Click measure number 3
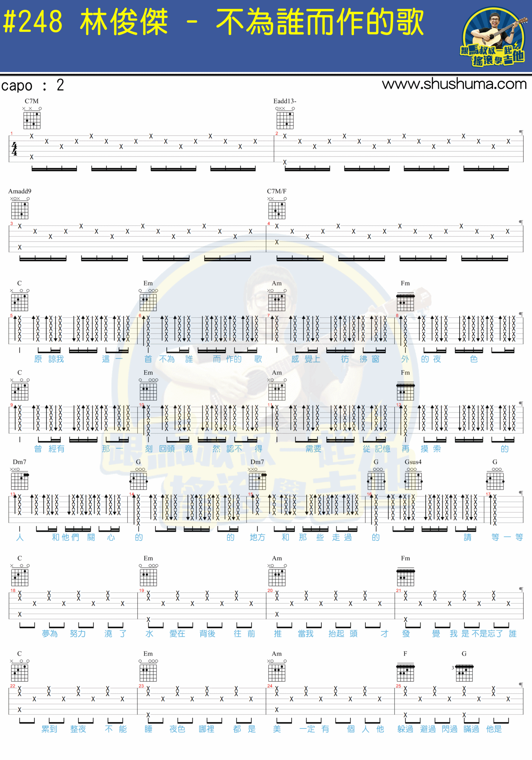532x760 pixels. click(x=12, y=223)
